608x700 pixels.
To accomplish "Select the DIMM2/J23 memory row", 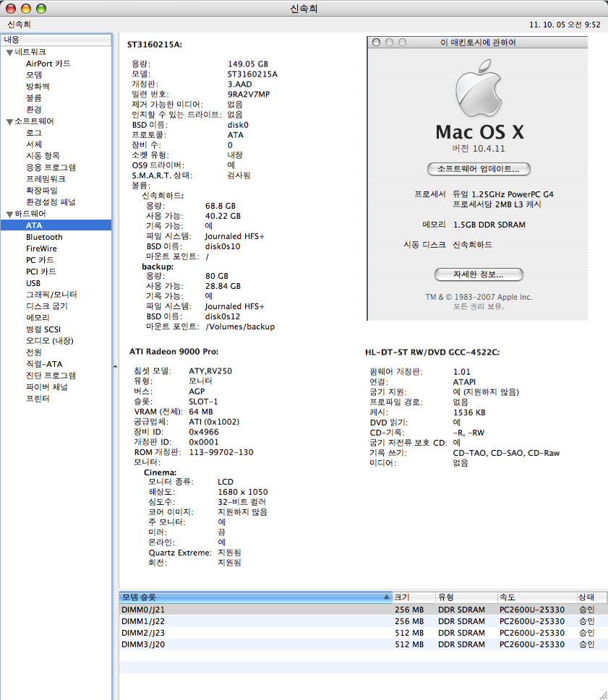I will click(253, 633).
